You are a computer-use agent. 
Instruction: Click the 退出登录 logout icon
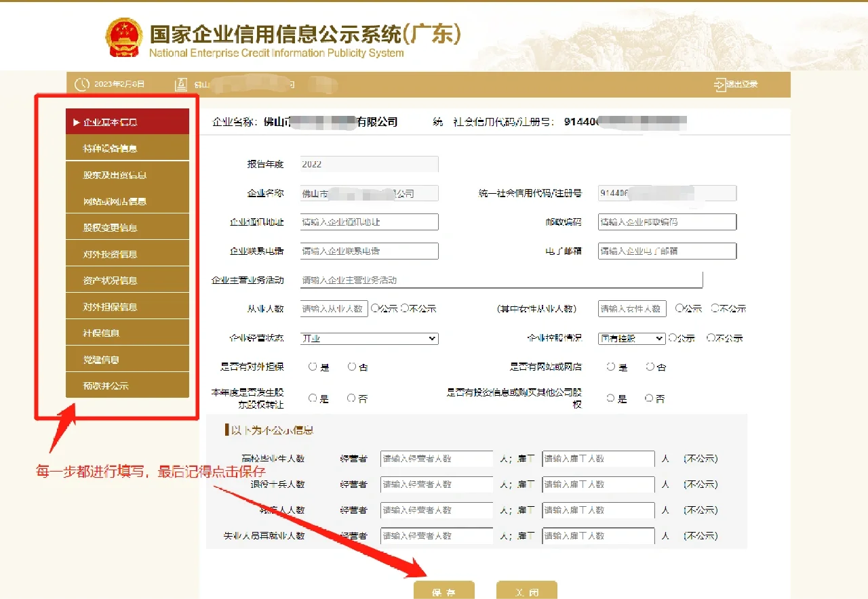tap(719, 85)
